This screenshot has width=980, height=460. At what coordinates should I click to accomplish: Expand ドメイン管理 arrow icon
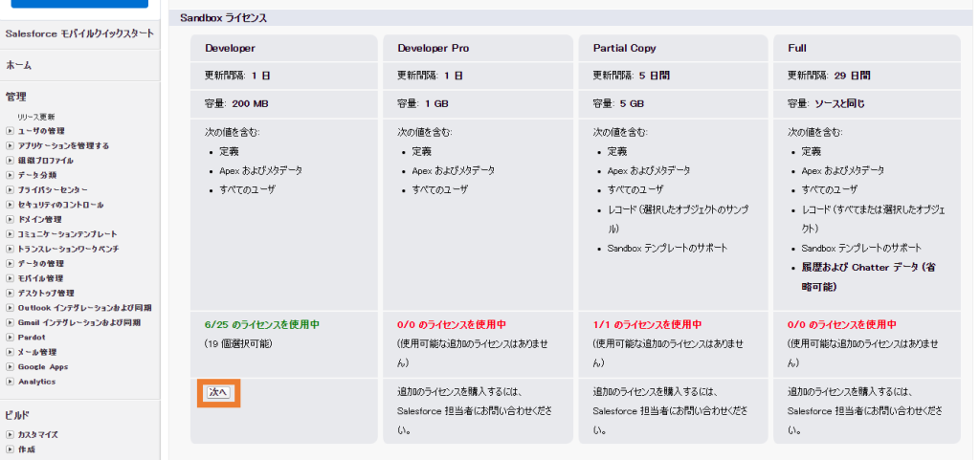pyautogui.click(x=11, y=219)
